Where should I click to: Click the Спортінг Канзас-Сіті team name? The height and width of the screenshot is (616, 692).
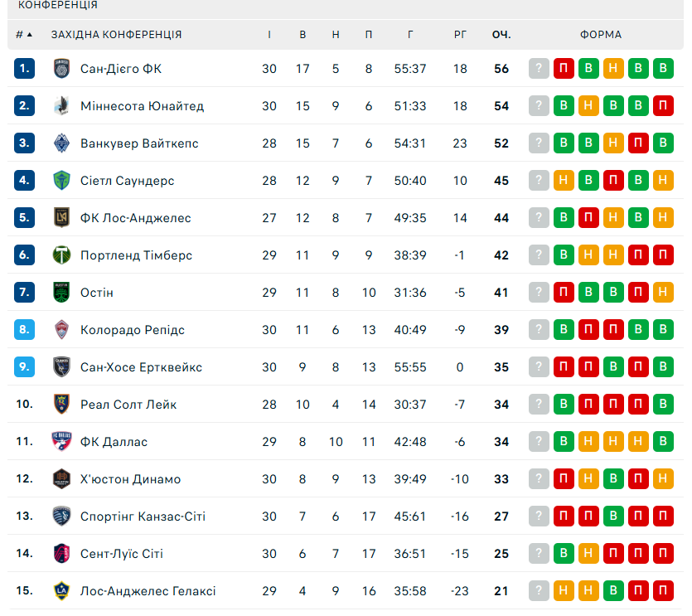coord(143,517)
